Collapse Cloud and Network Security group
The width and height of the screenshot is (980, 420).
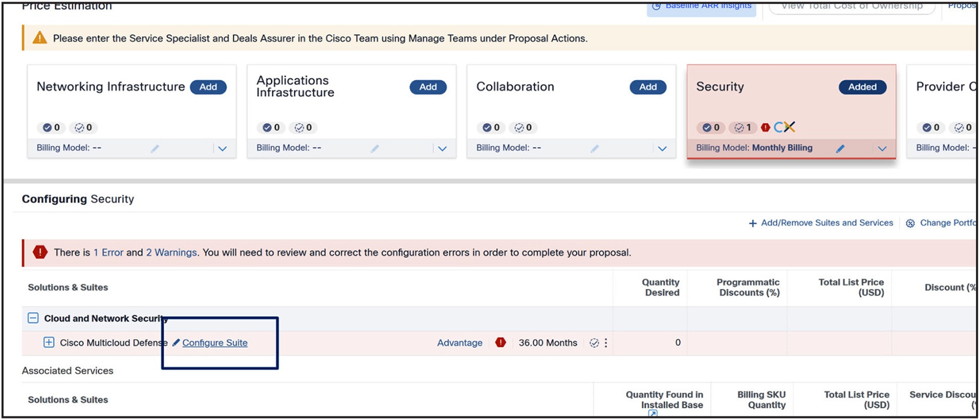tap(33, 318)
